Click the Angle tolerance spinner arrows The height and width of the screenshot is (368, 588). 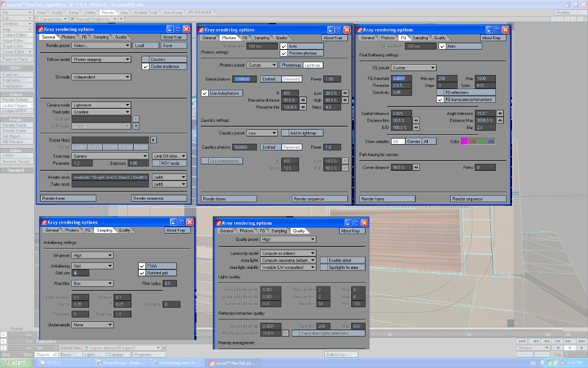(500, 113)
